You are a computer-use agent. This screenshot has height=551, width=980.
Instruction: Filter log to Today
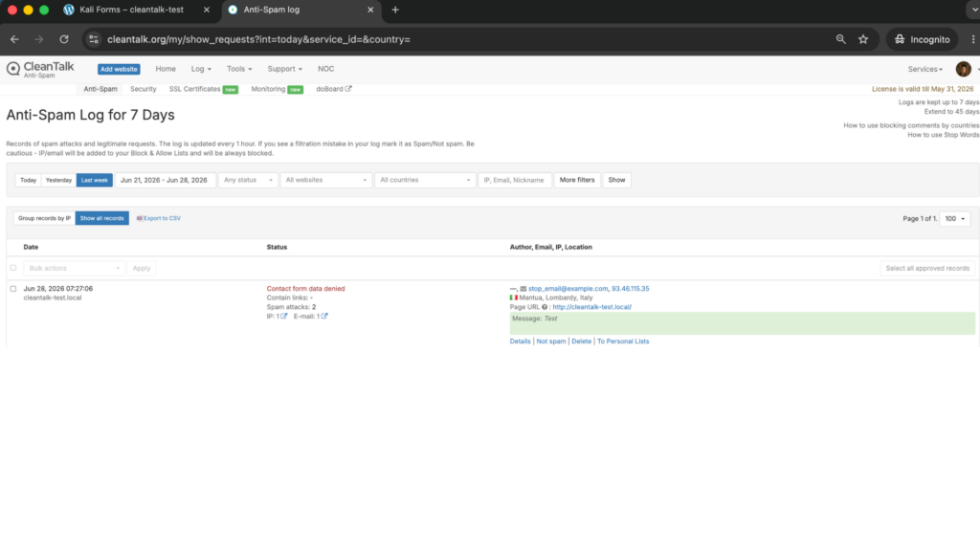(28, 180)
